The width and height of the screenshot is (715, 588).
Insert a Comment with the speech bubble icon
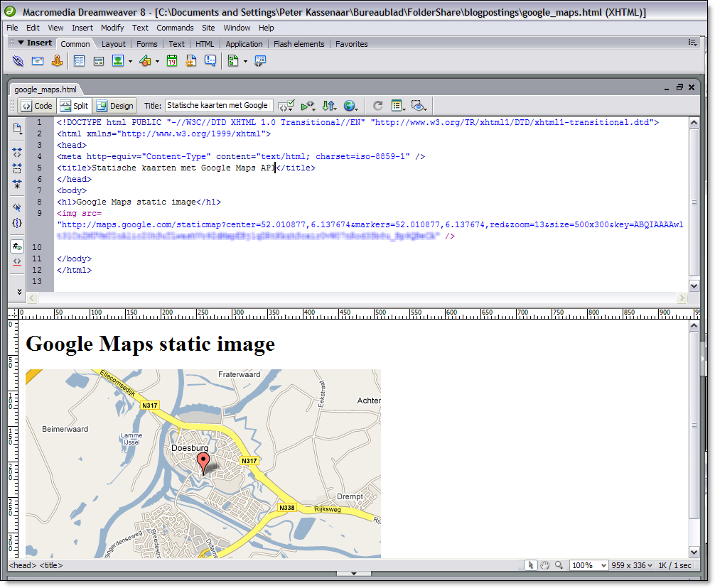pyautogui.click(x=210, y=60)
